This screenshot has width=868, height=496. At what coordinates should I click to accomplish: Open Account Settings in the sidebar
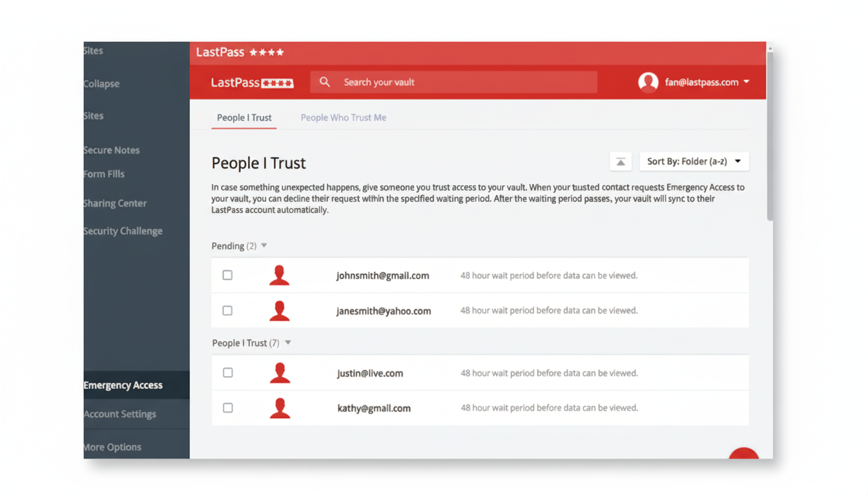[x=120, y=414]
